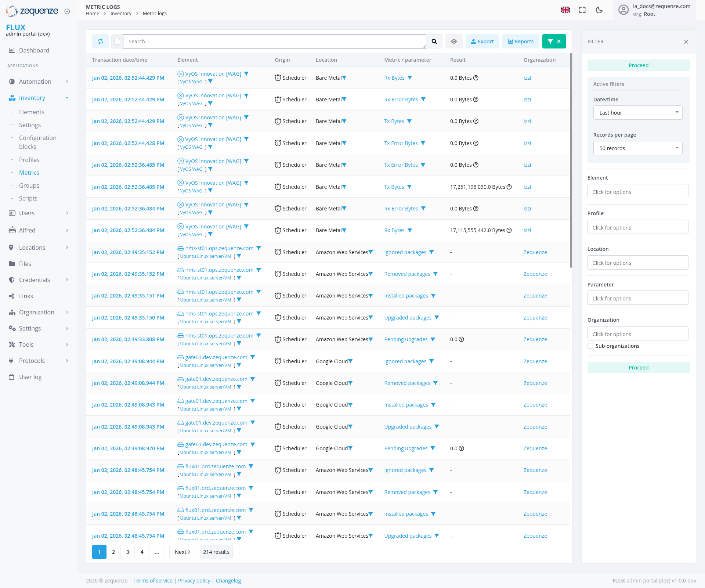Sort by Transaction date/time column header

tap(119, 60)
